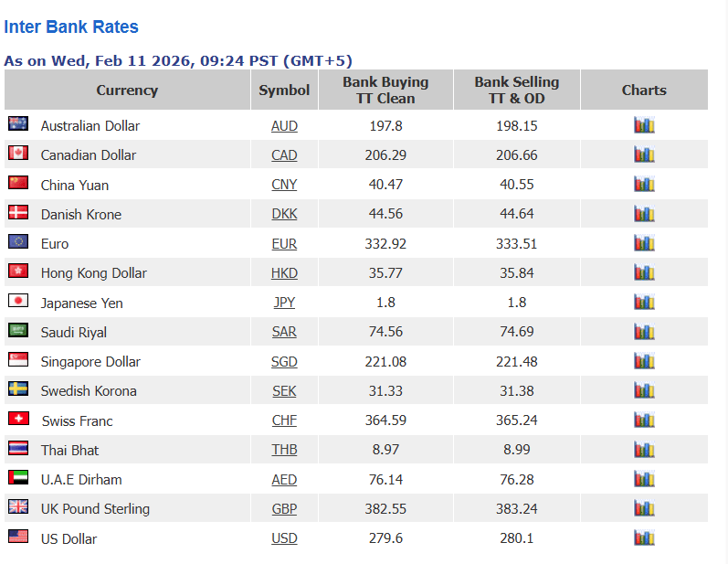
Task: Click the Inter Bank Rates heading
Action: click(71, 27)
